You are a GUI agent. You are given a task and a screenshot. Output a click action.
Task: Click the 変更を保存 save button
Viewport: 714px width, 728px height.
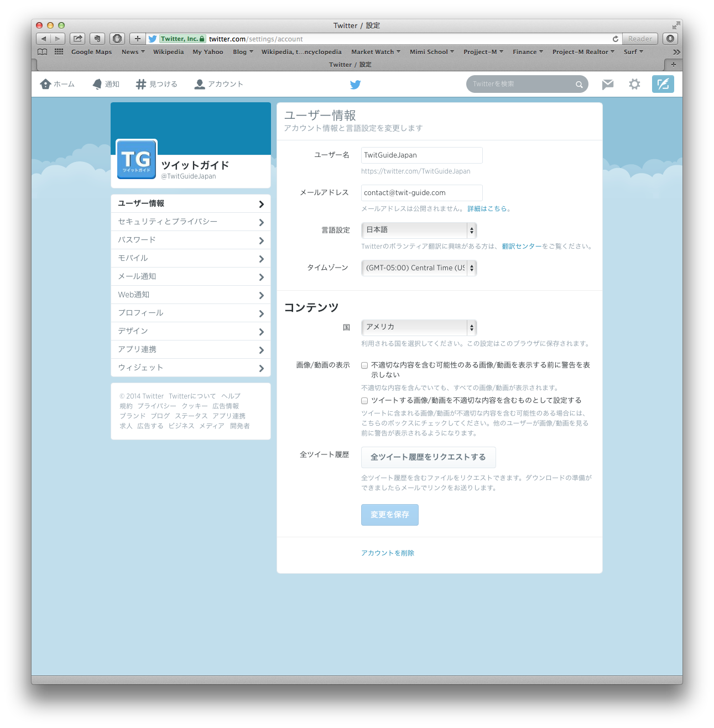(390, 515)
